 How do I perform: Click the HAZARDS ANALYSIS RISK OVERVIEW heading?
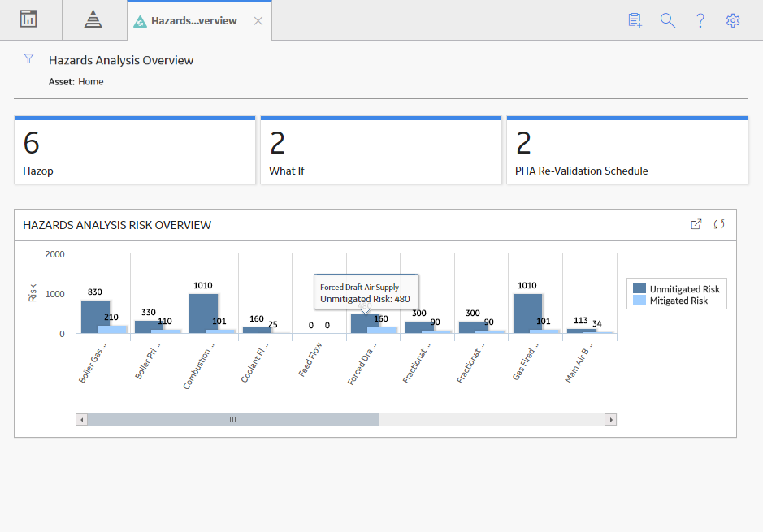coord(117,225)
